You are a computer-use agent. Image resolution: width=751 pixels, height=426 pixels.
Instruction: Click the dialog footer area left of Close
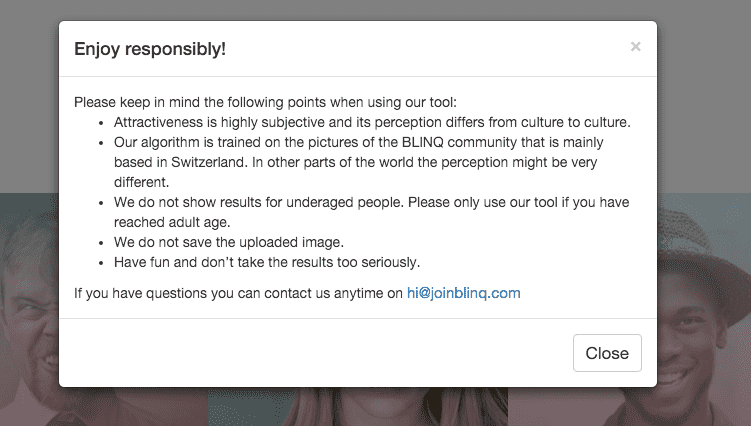300,352
